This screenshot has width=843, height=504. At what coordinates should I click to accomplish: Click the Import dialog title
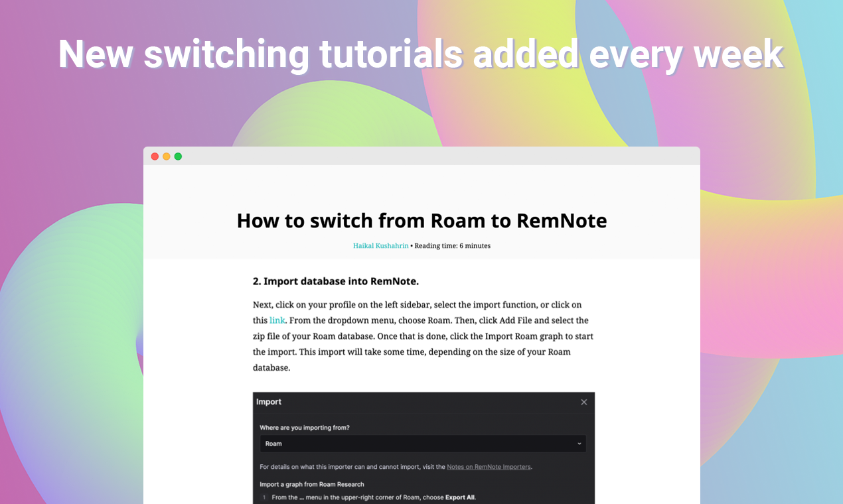point(269,402)
